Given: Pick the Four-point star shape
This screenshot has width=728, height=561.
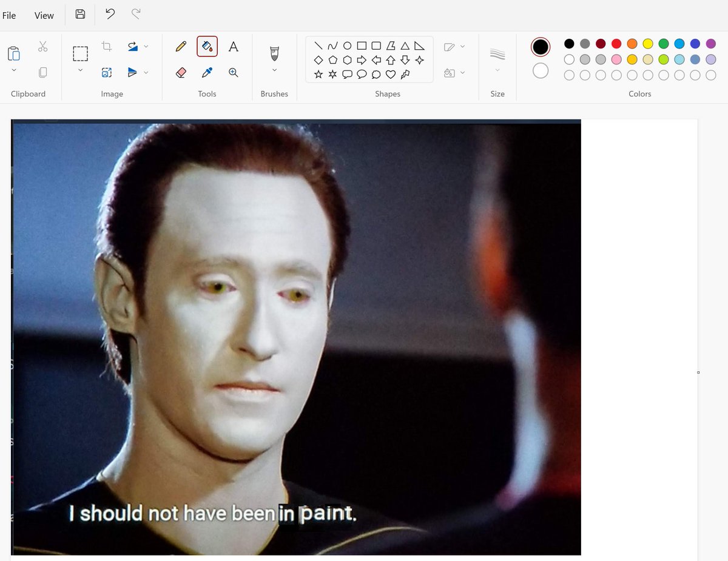Looking at the screenshot, I should pos(420,60).
